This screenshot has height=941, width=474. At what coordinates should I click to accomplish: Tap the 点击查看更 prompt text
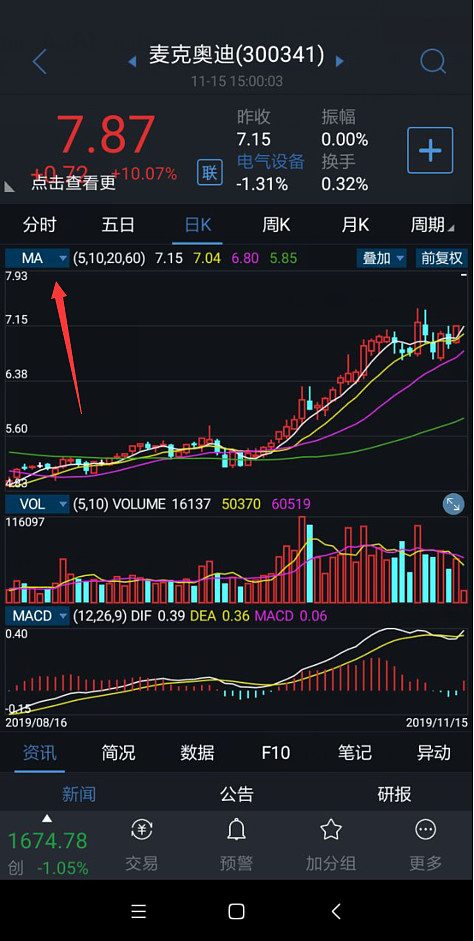click(x=74, y=183)
